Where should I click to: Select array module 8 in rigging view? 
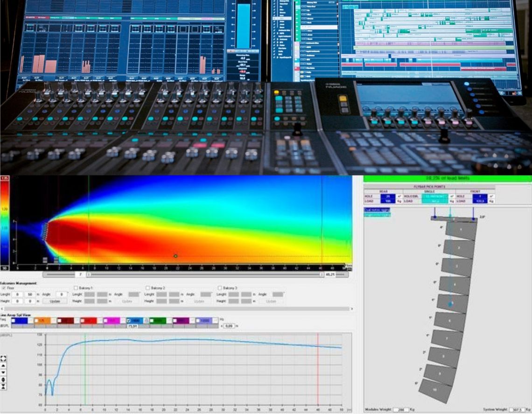(443, 356)
